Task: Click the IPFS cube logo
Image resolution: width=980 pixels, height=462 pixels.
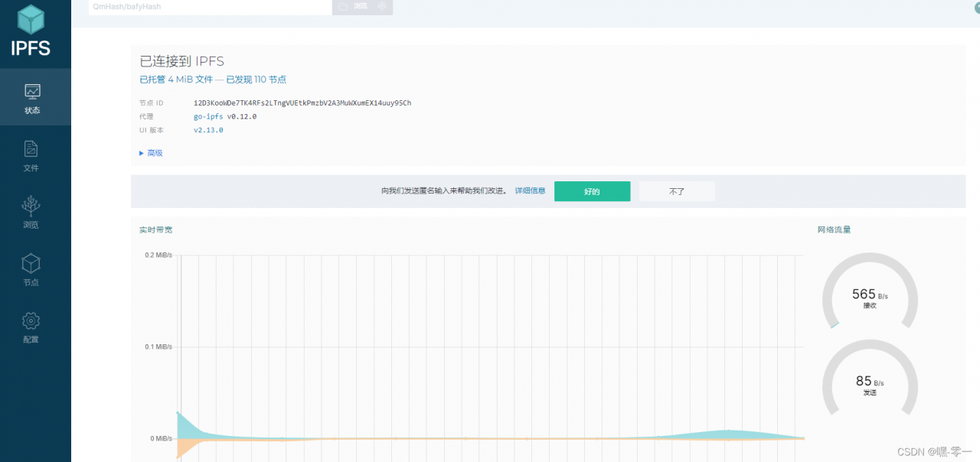Action: coord(31,20)
